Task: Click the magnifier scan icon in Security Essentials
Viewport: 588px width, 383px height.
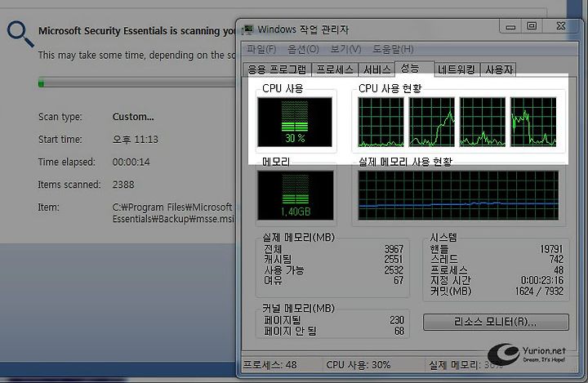Action: [20, 34]
